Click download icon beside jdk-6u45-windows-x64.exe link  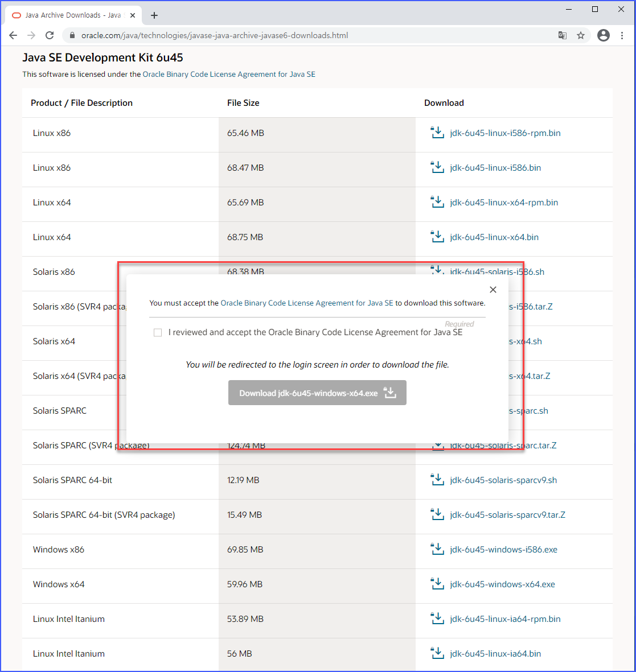(437, 584)
